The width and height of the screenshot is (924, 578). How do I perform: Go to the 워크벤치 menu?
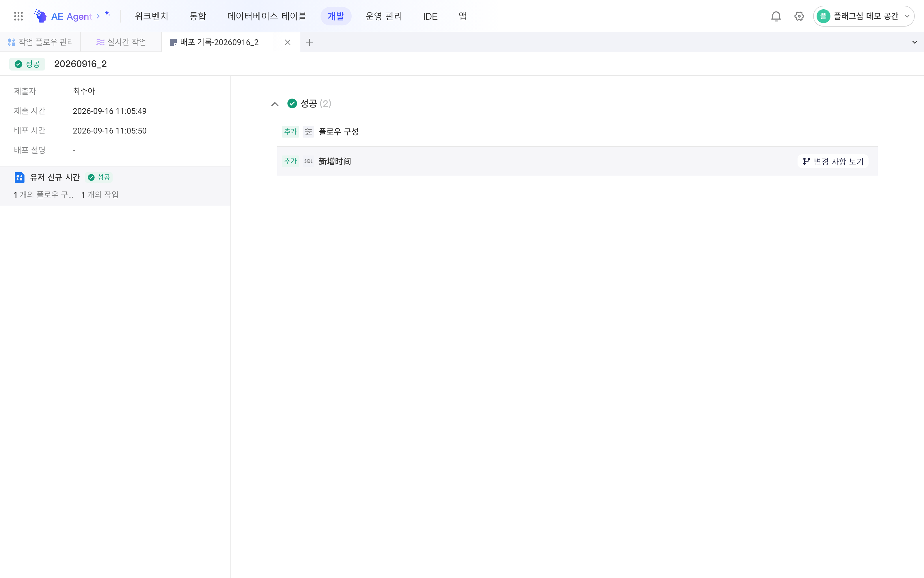coord(151,16)
